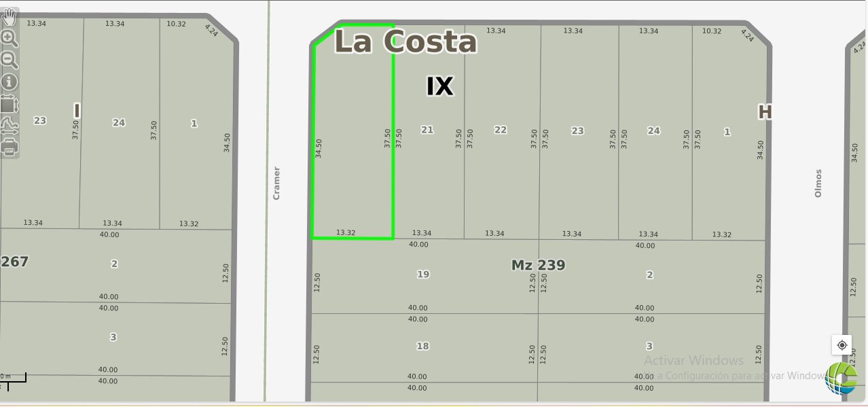Viewport: 868px width, 407px height.
Task: Click the green globe logo
Action: (x=842, y=378)
